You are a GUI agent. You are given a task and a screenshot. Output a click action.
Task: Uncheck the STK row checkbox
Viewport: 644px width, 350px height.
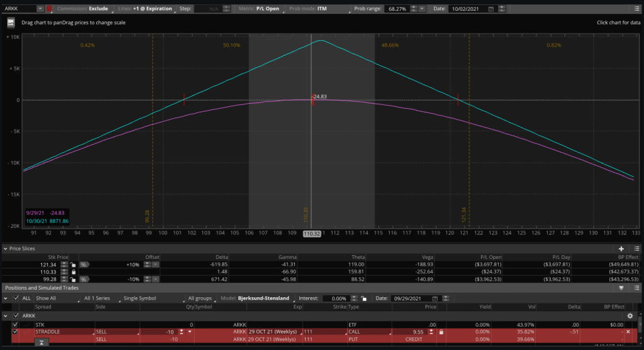(15, 325)
